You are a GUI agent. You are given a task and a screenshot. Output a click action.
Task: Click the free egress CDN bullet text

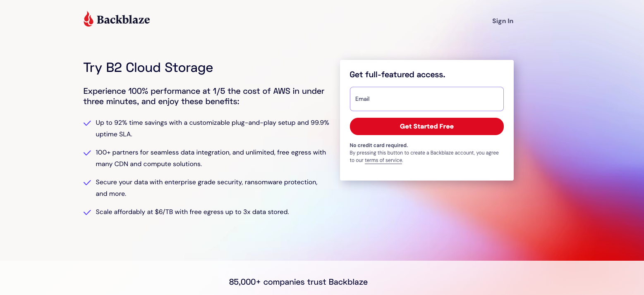[211, 158]
